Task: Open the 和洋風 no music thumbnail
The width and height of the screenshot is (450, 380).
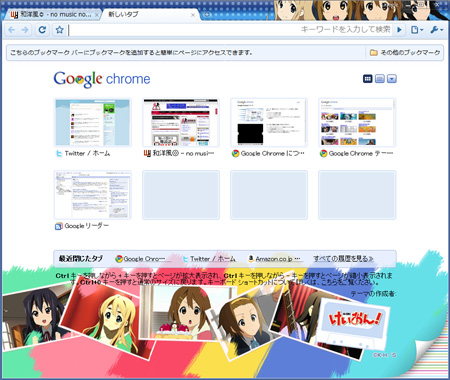Action: pos(181,122)
